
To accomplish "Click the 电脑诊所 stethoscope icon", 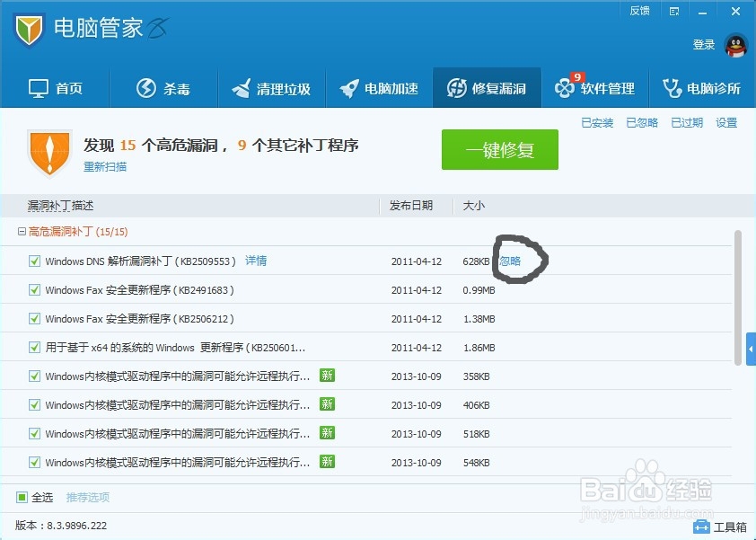I will pos(672,88).
